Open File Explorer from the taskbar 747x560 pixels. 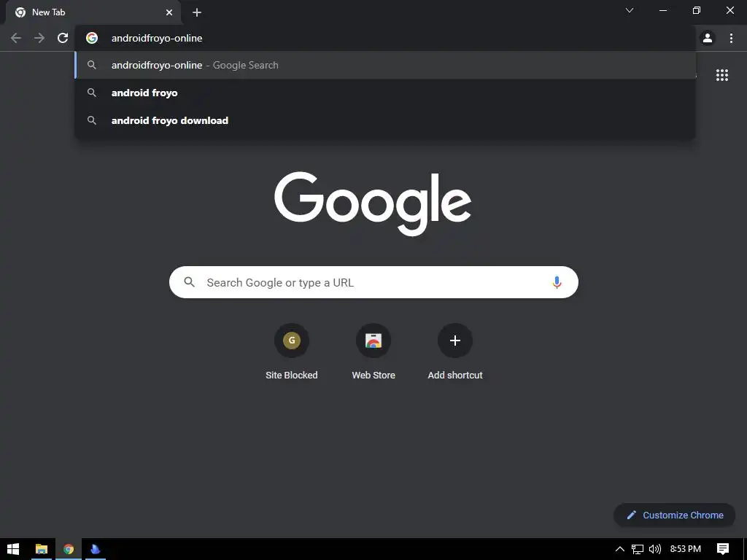[x=42, y=549]
